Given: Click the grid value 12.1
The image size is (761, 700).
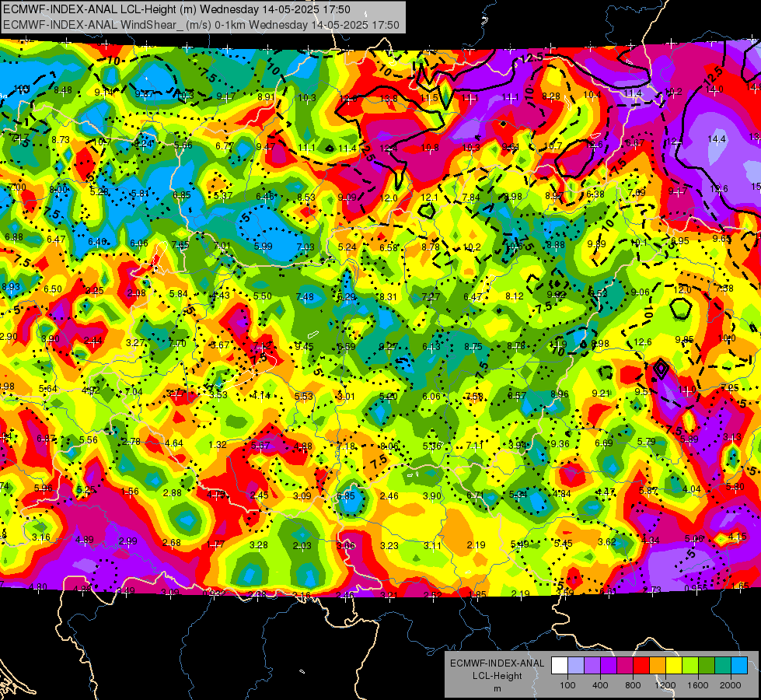Looking at the screenshot, I should point(429,198).
